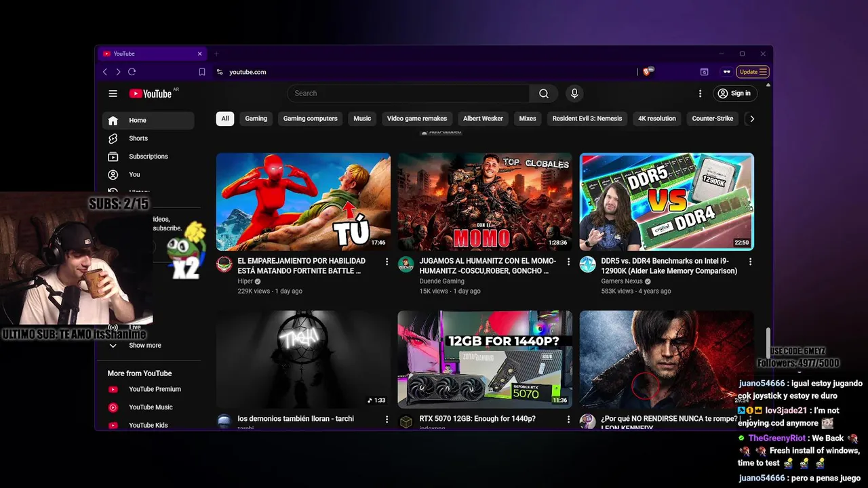
Task: Close the YouTube browser tab
Action: [199, 54]
